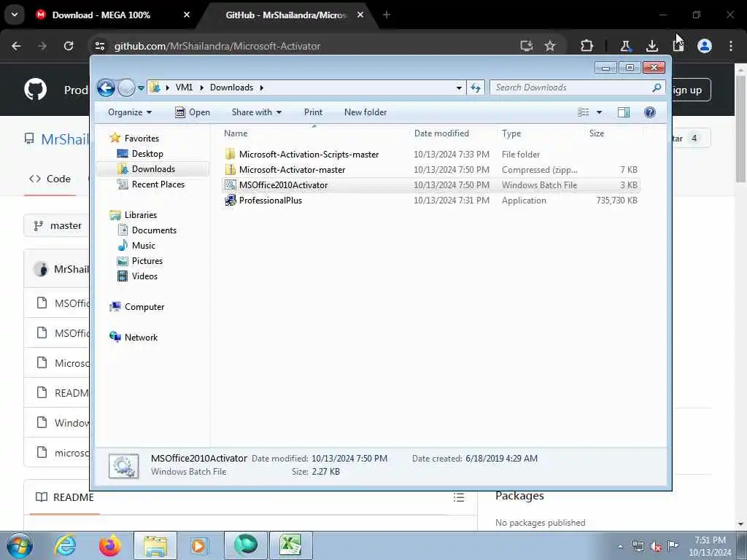Viewport: 747px width, 560px height.
Task: Click the search magnifier icon in Explorer
Action: (657, 87)
